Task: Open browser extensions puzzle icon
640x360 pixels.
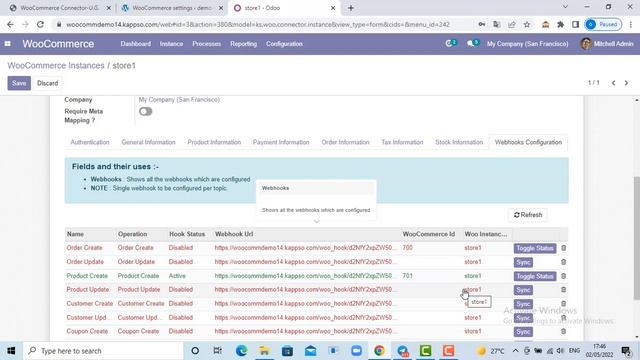Action: pos(560,24)
